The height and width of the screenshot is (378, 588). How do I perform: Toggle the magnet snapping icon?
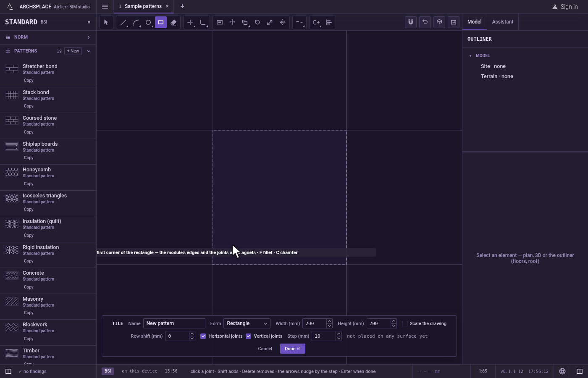411,22
